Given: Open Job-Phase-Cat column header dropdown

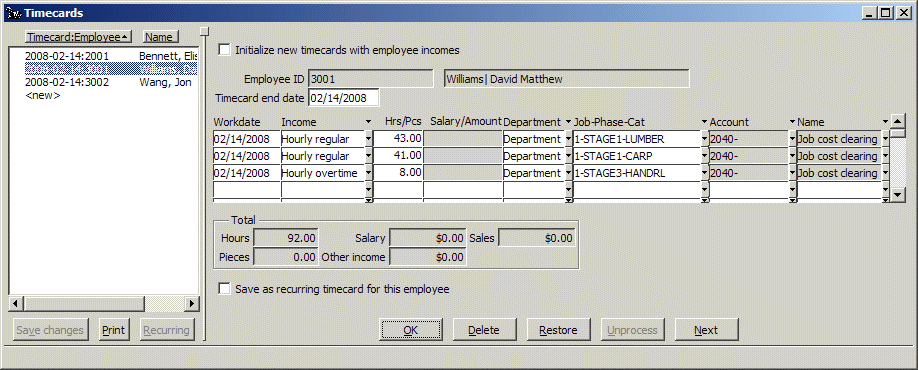Looking at the screenshot, I should [x=704, y=122].
